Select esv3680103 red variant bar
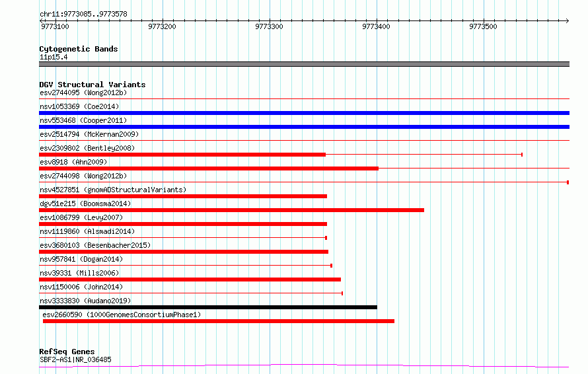588x374 pixels. (x=184, y=252)
